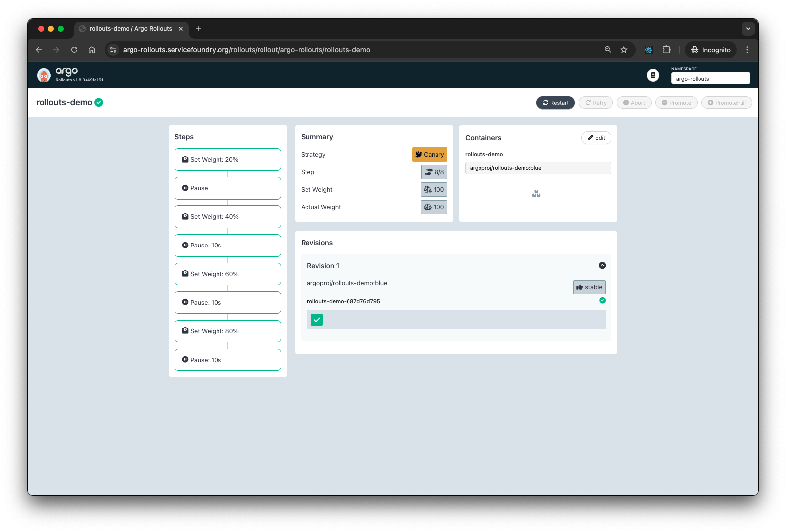Select the Set Weight: 80% step
The width and height of the screenshot is (786, 532).
(x=228, y=331)
